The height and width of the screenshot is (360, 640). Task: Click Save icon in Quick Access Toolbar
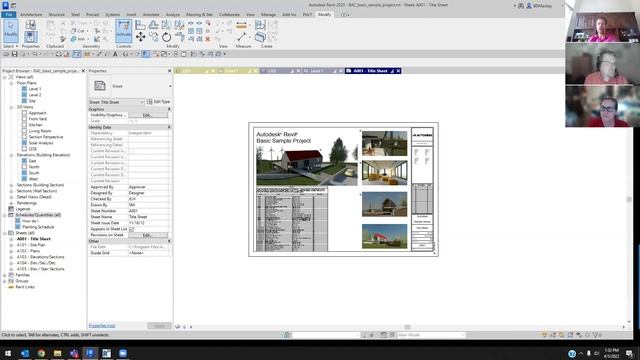click(15, 54)
